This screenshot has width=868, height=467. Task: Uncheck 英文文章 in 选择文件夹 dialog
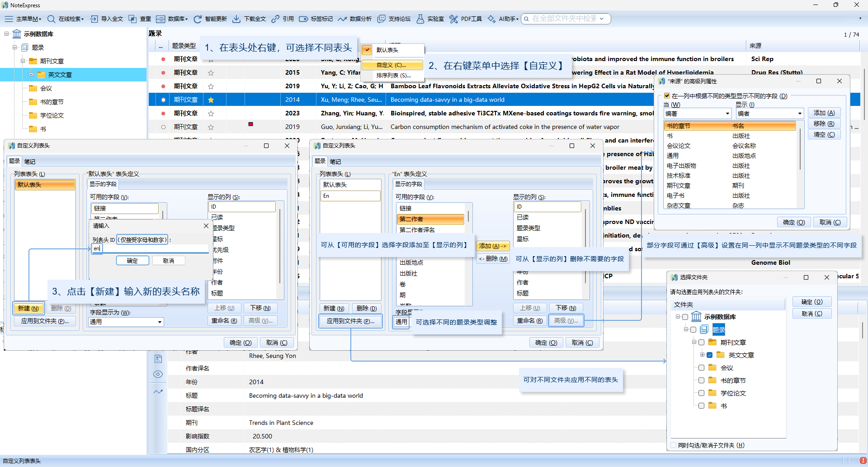(710, 355)
